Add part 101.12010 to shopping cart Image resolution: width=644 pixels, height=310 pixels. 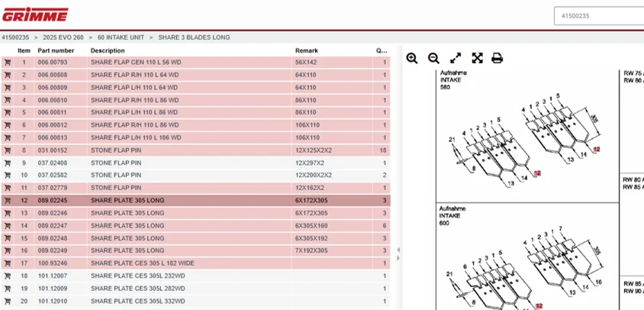tap(8, 302)
